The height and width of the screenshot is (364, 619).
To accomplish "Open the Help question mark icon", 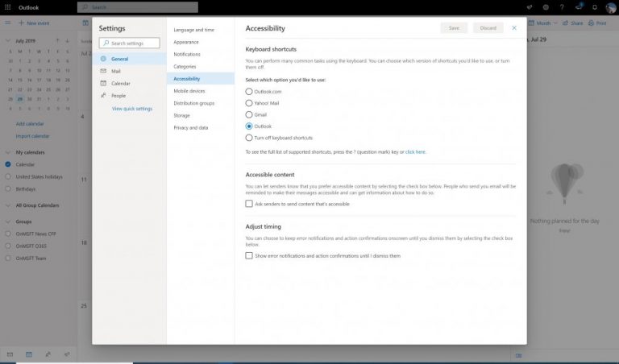I will click(x=562, y=7).
